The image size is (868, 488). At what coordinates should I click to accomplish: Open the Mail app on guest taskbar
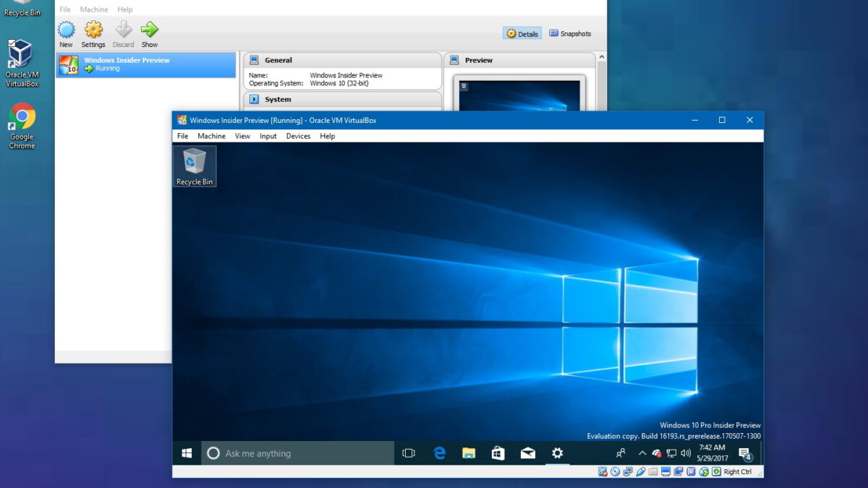(527, 453)
